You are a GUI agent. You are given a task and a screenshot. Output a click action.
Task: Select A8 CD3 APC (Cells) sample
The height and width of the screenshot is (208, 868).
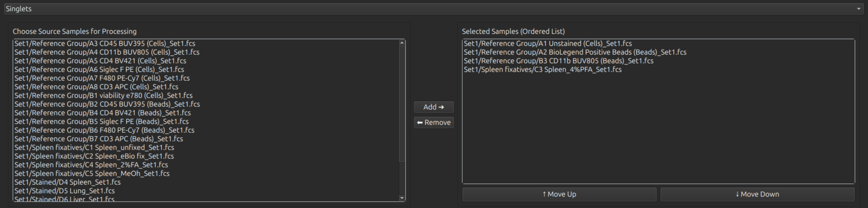click(x=206, y=87)
